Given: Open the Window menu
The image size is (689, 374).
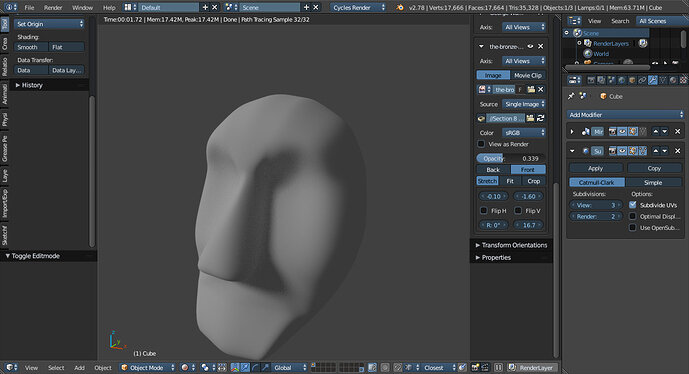Looking at the screenshot, I should 82,7.
